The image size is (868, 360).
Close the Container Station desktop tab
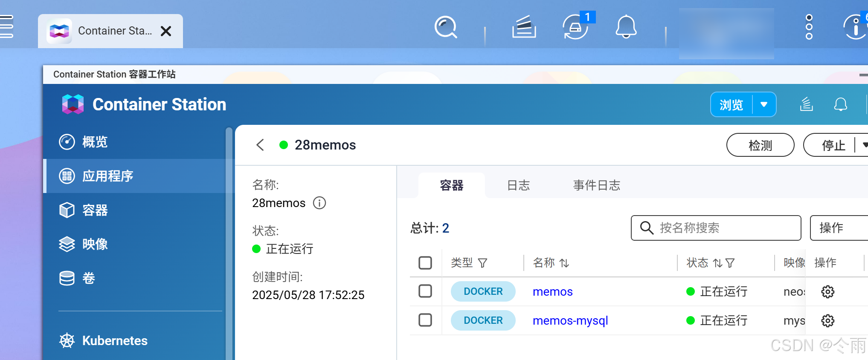[166, 31]
